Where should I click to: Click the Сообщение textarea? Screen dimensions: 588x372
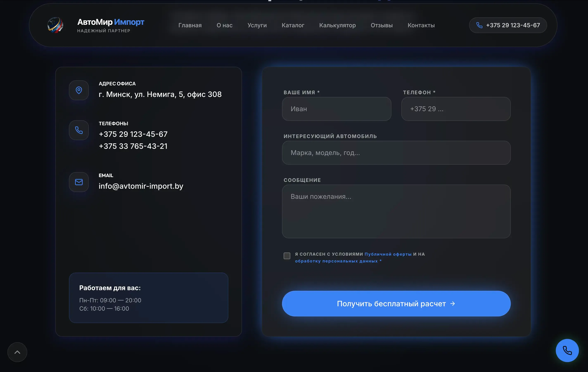pyautogui.click(x=396, y=211)
